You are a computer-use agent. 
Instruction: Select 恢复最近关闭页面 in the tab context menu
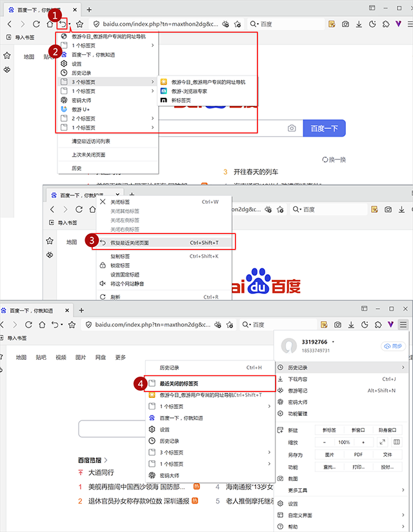[x=165, y=242]
